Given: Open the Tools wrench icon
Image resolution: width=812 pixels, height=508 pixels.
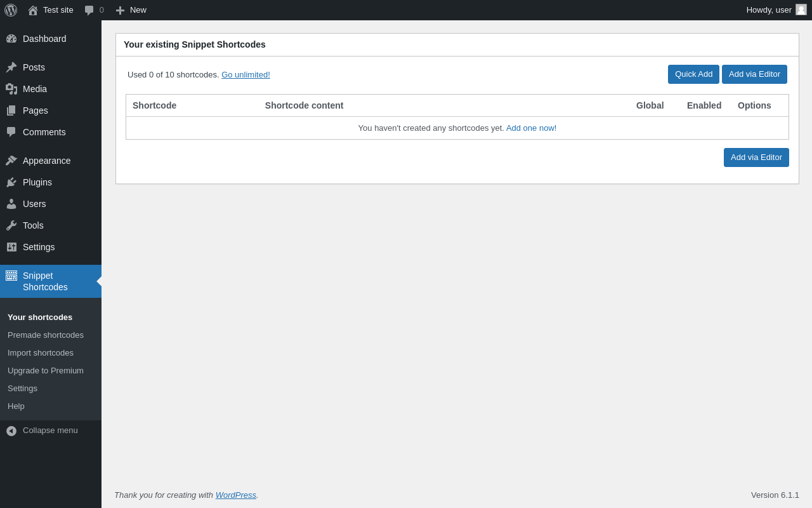Looking at the screenshot, I should [x=11, y=225].
